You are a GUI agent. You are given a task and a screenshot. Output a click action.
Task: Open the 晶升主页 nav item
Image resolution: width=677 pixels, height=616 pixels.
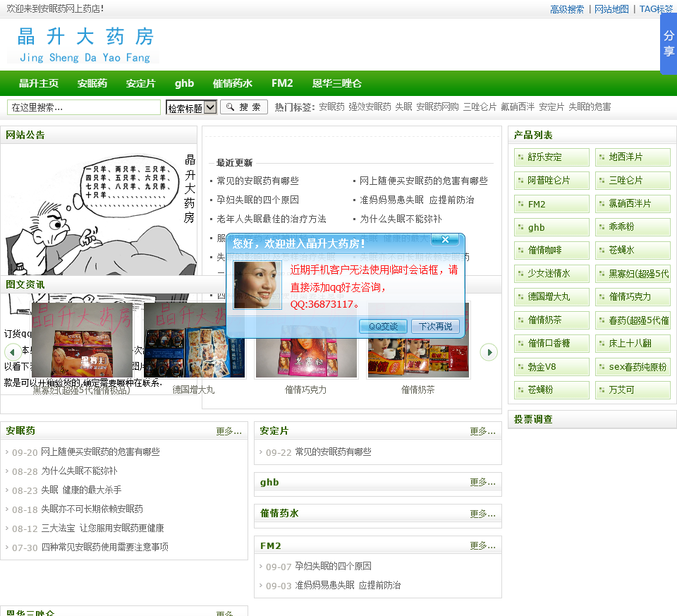click(38, 83)
